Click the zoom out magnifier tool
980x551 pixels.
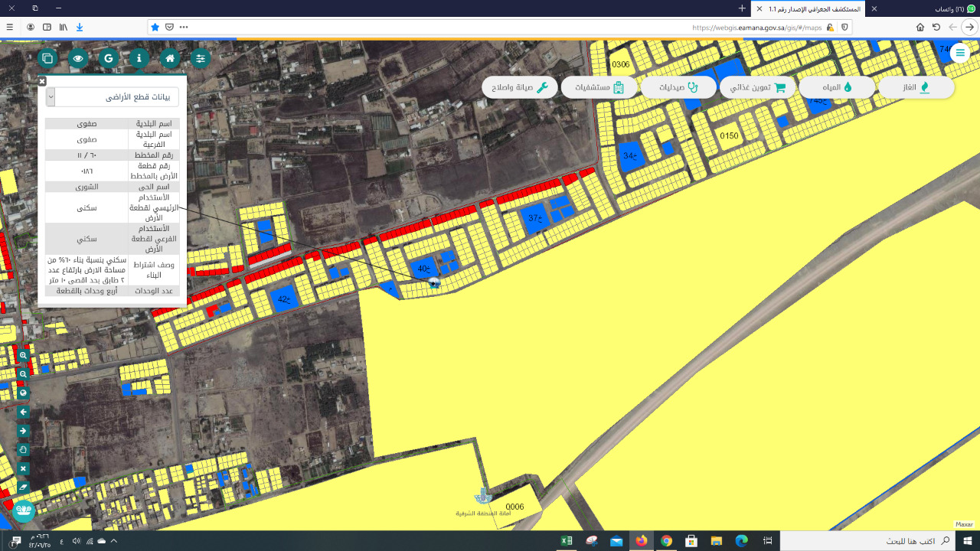click(x=24, y=374)
